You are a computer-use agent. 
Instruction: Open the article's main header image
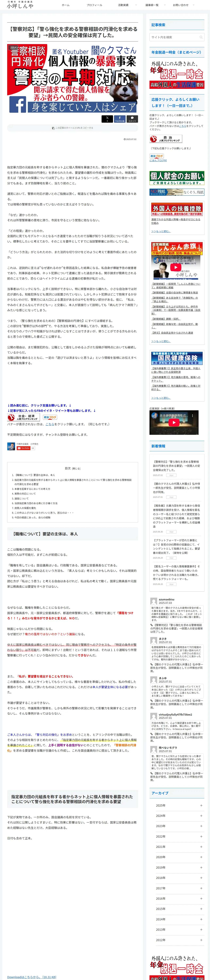pyautogui.click(x=72, y=79)
